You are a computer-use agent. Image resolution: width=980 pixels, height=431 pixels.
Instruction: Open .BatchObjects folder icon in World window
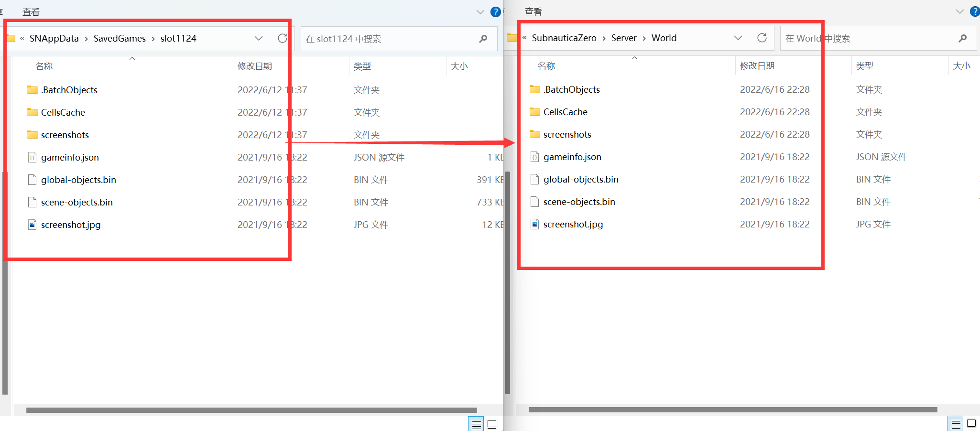pos(535,89)
